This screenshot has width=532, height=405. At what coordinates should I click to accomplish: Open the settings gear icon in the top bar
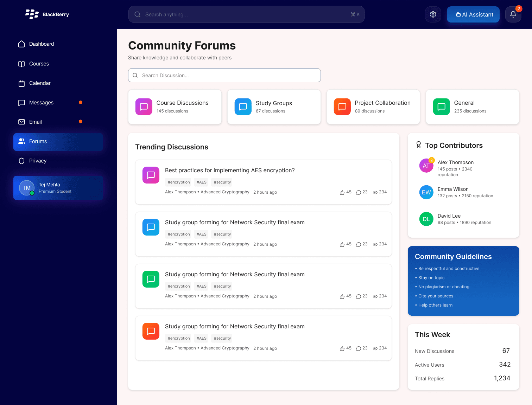[433, 14]
